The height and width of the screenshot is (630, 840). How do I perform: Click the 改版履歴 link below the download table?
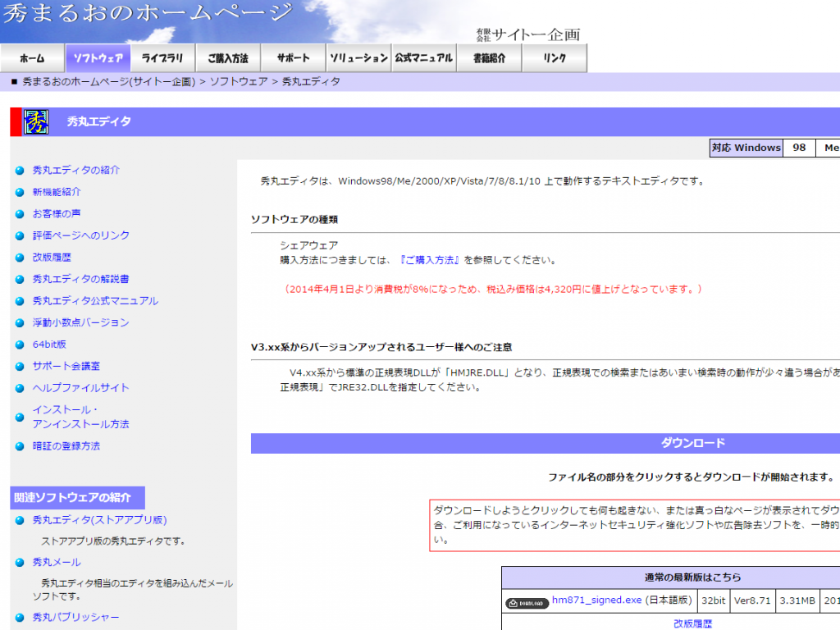(x=693, y=623)
